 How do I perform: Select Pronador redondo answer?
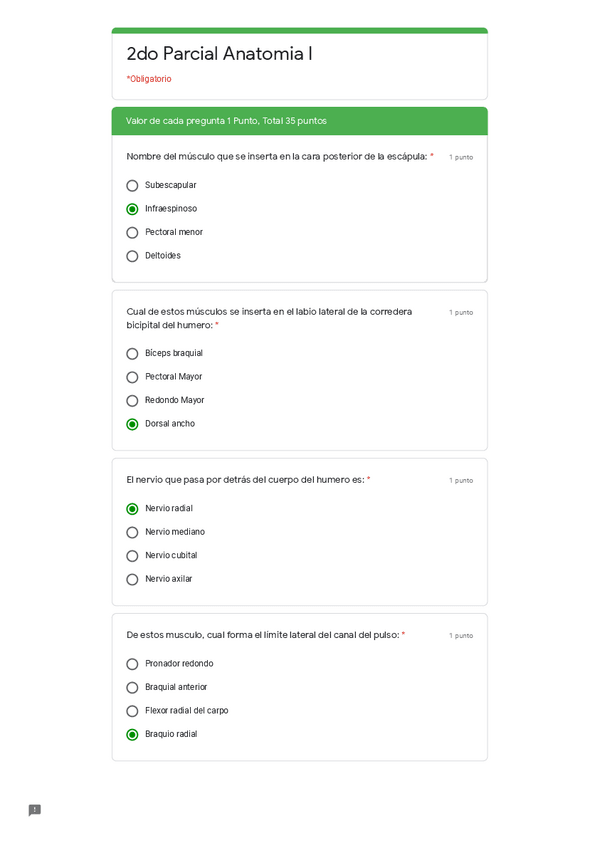tap(132, 664)
